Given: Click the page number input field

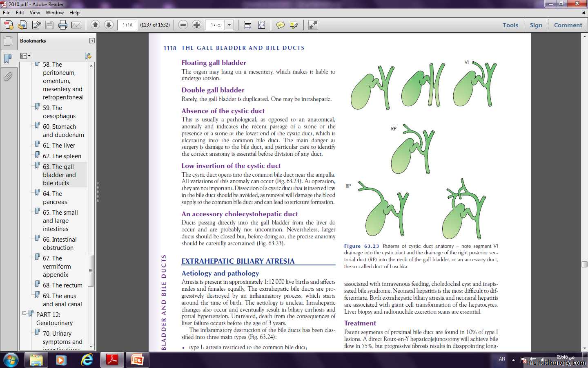Looking at the screenshot, I should tap(127, 25).
